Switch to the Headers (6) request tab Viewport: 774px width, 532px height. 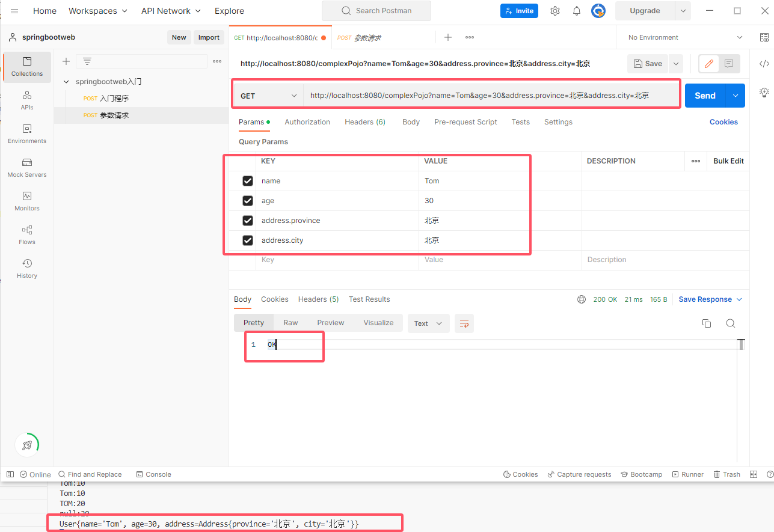click(x=365, y=122)
